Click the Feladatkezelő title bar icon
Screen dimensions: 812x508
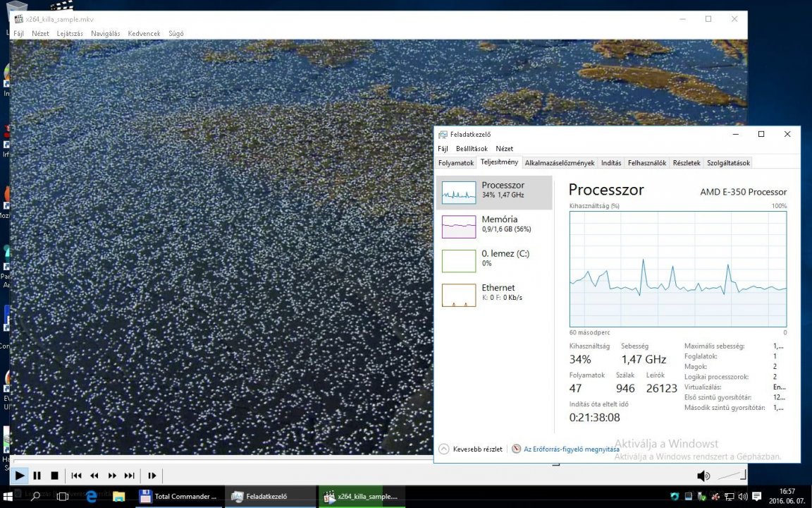(x=443, y=134)
